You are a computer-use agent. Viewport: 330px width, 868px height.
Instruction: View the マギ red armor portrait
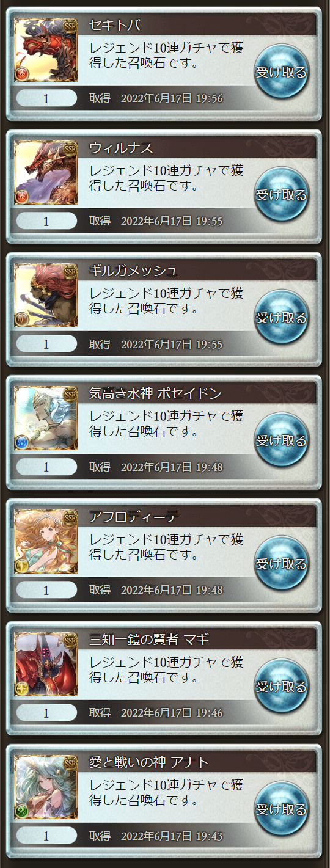pyautogui.click(x=46, y=665)
